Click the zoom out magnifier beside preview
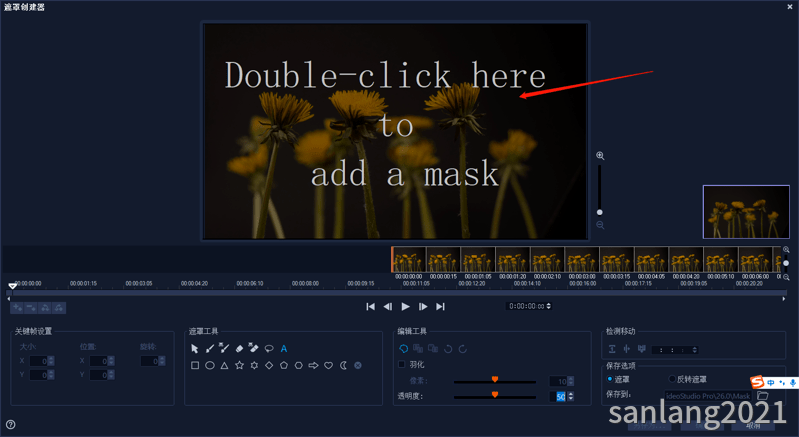This screenshot has height=437, width=799. click(x=600, y=225)
